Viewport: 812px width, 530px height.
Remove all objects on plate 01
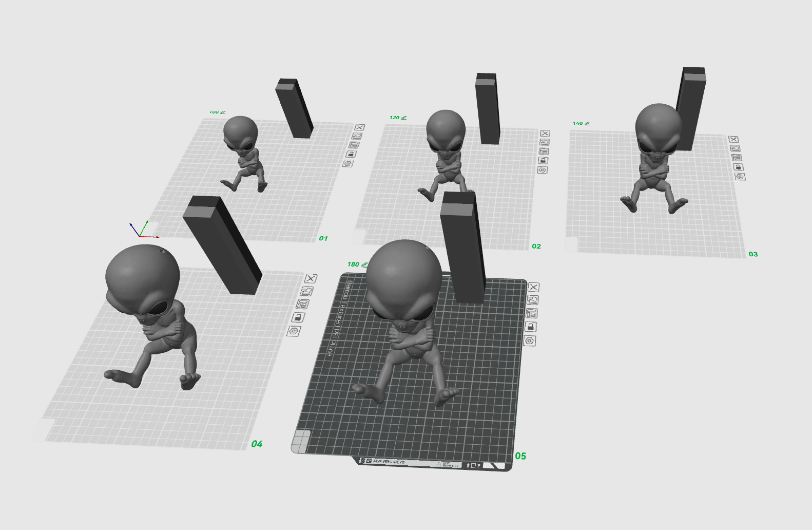[x=359, y=127]
